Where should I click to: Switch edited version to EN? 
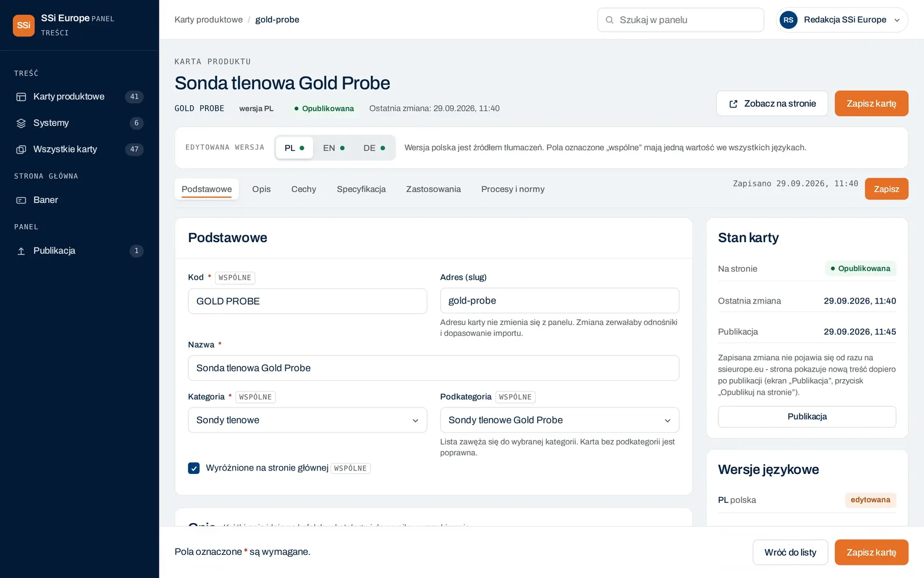334,148
